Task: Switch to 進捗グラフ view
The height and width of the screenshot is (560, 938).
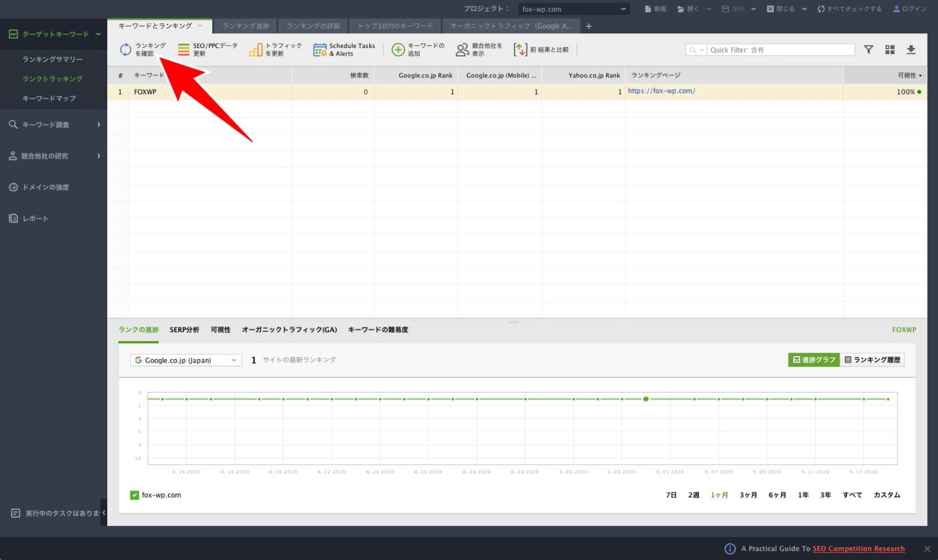Action: tap(814, 360)
